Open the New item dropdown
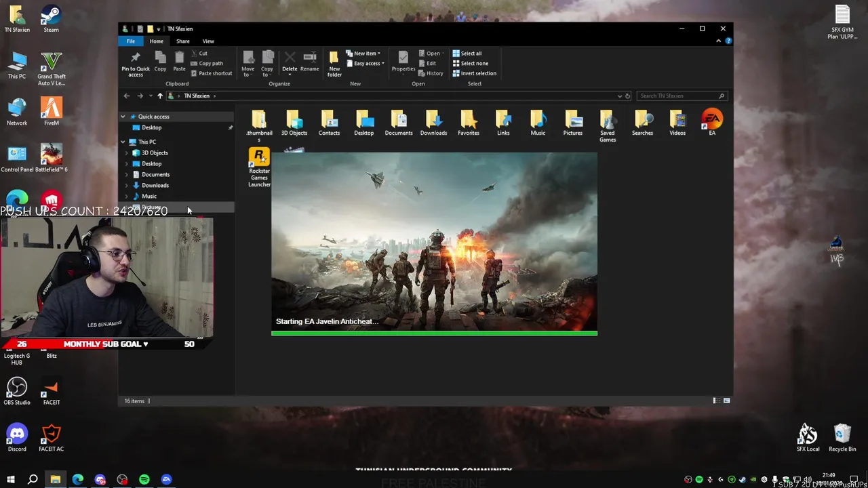The height and width of the screenshot is (488, 868). point(363,54)
